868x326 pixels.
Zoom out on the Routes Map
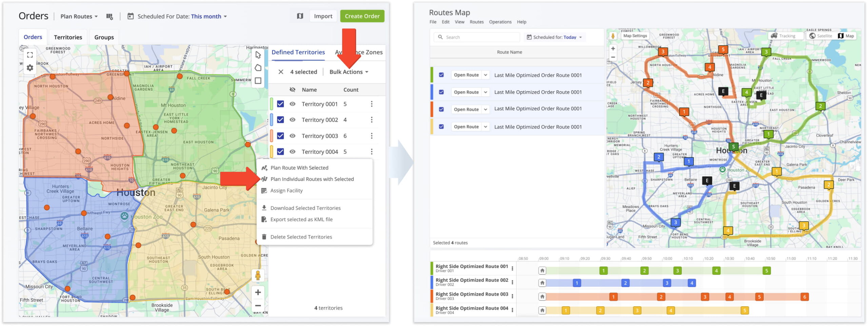click(x=613, y=57)
